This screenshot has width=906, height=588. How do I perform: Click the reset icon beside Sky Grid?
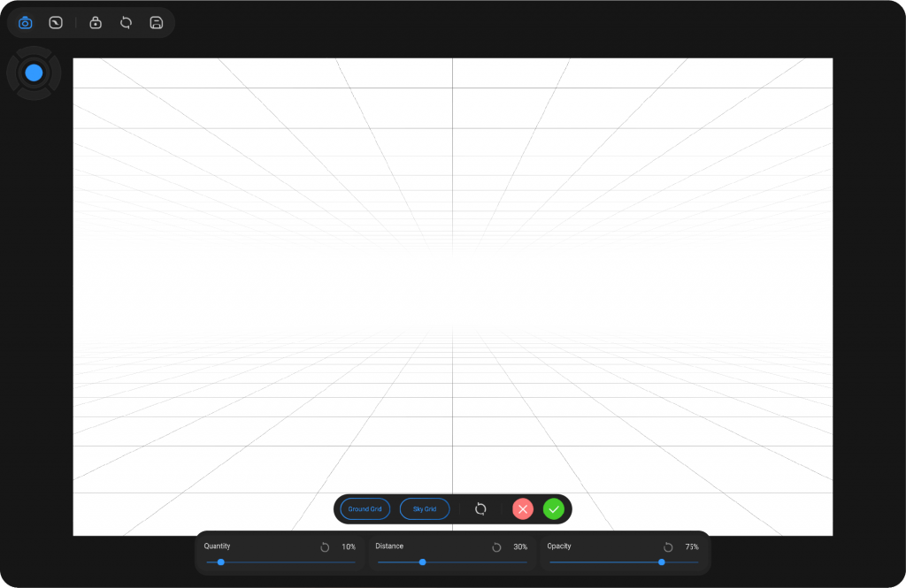coord(480,509)
